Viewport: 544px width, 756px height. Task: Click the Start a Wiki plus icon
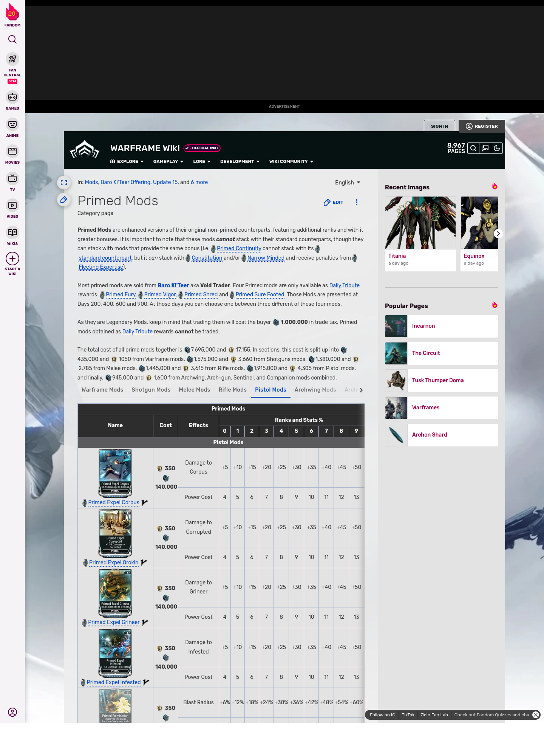tap(12, 259)
